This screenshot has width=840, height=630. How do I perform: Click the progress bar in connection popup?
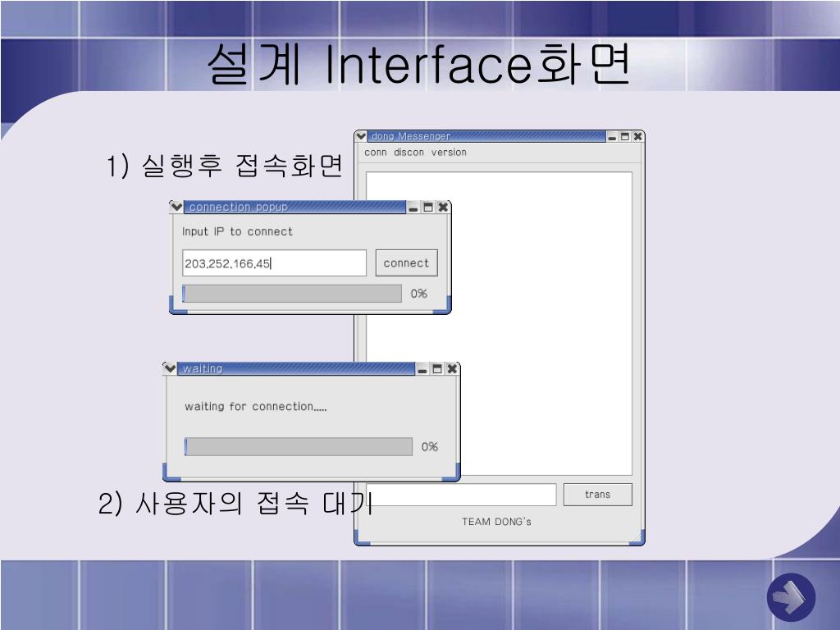(292, 294)
